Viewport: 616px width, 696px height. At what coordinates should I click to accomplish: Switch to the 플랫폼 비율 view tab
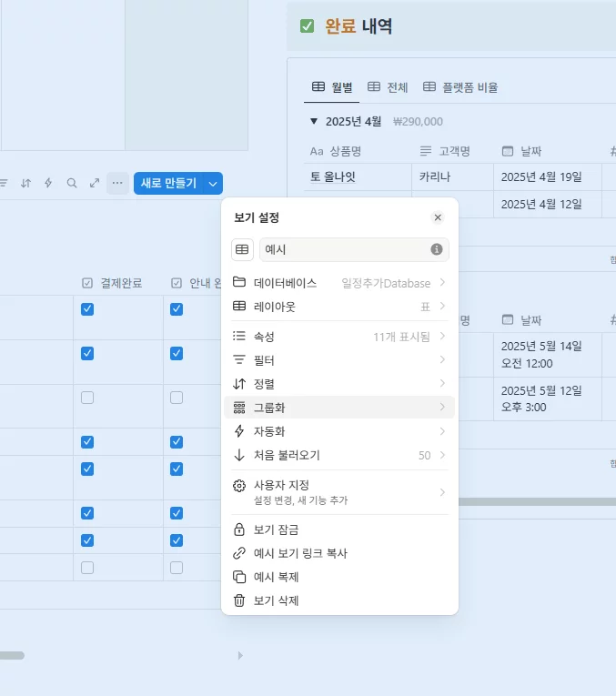tap(460, 87)
